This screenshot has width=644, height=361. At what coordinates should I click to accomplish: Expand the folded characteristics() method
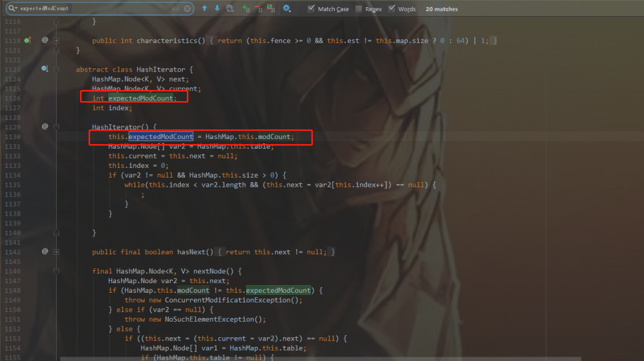56,41
